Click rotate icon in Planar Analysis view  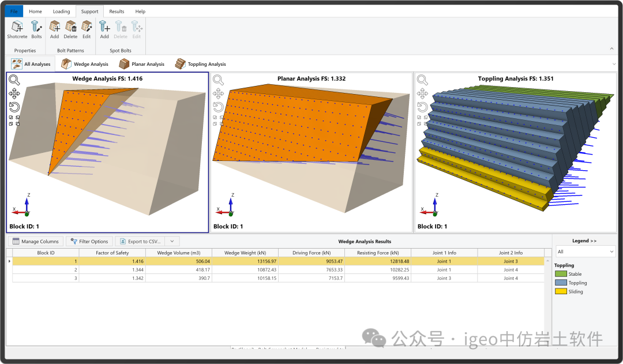coord(218,107)
